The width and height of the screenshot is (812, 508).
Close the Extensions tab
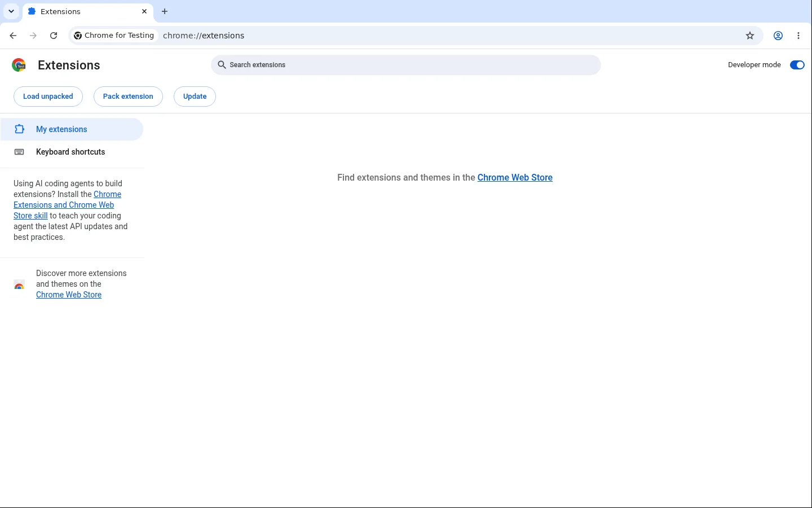click(144, 11)
